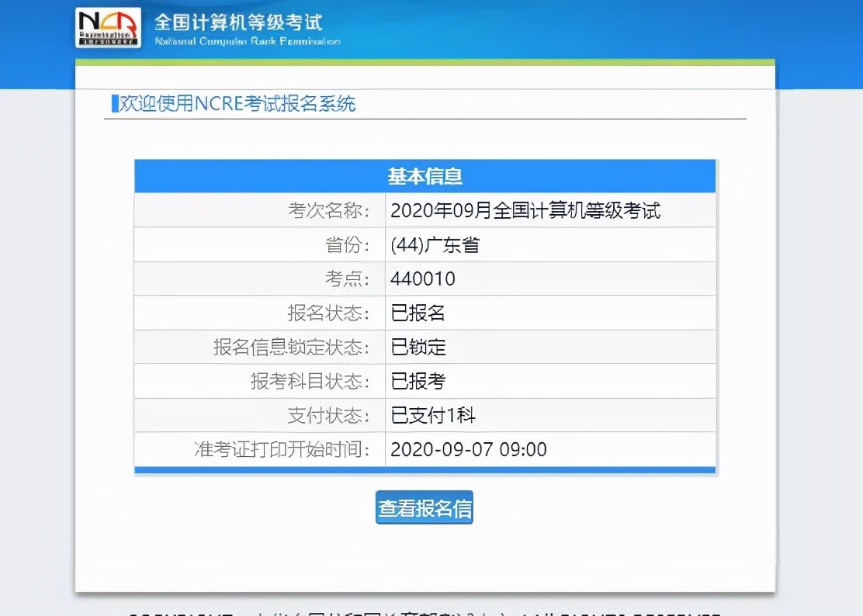
Task: Select the 已报名 registration status value
Action: 415,312
